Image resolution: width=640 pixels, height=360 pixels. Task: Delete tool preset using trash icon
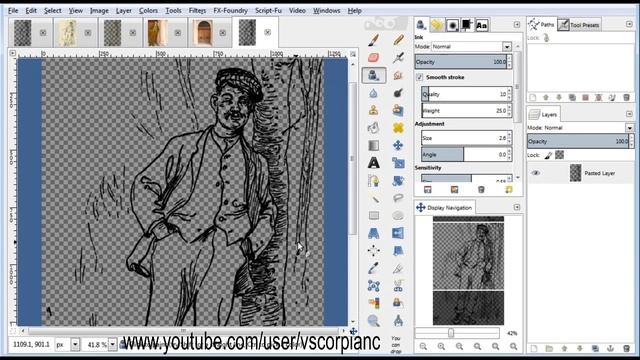(x=481, y=190)
